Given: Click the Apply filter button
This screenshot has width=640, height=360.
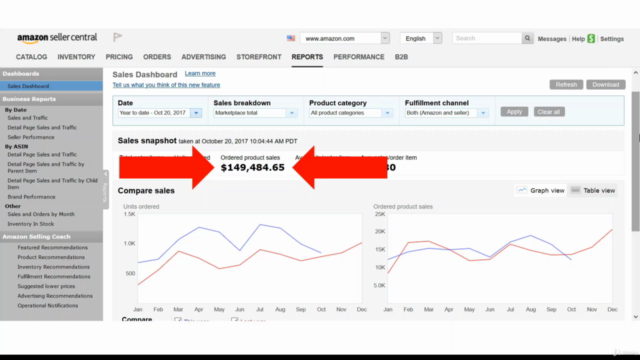Looking at the screenshot, I should click(514, 112).
